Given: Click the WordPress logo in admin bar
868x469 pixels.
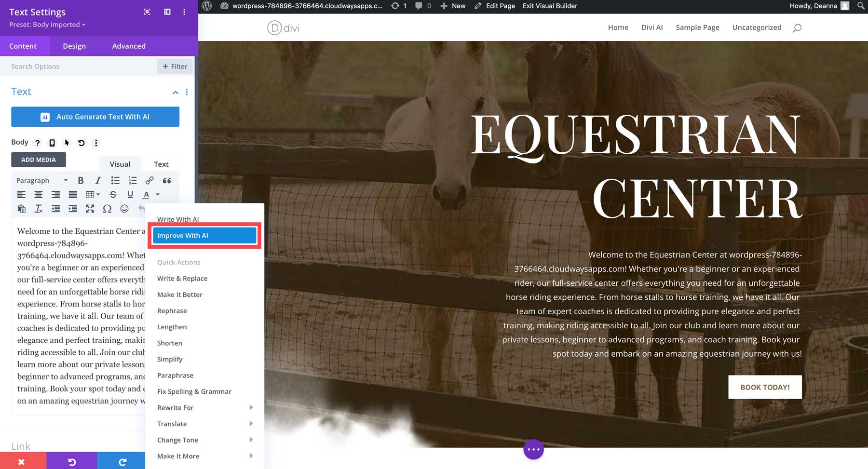Looking at the screenshot, I should point(207,6).
